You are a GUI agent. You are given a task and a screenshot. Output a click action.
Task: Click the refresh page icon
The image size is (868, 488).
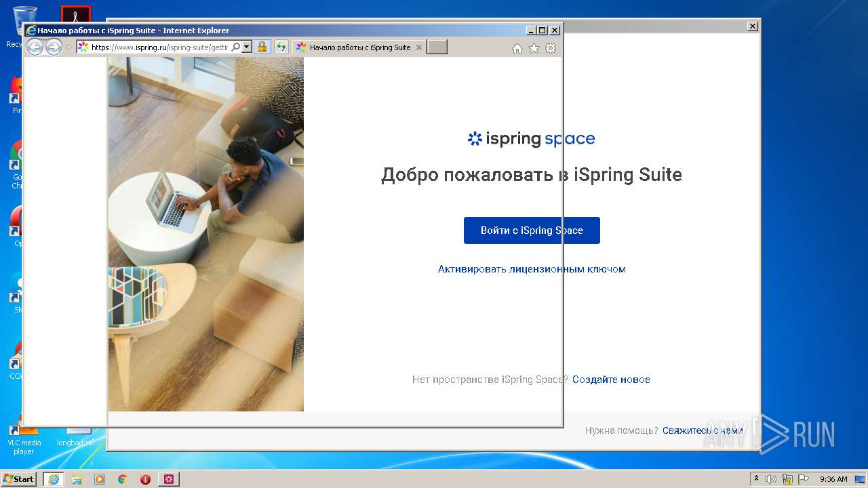point(281,47)
